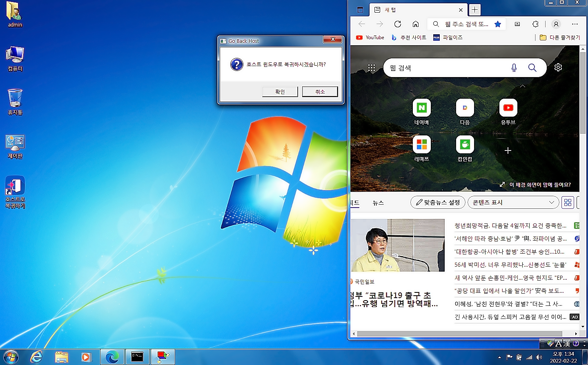Close the 새 탭 tab
Viewport: 588px width, 365px height.
point(461,10)
